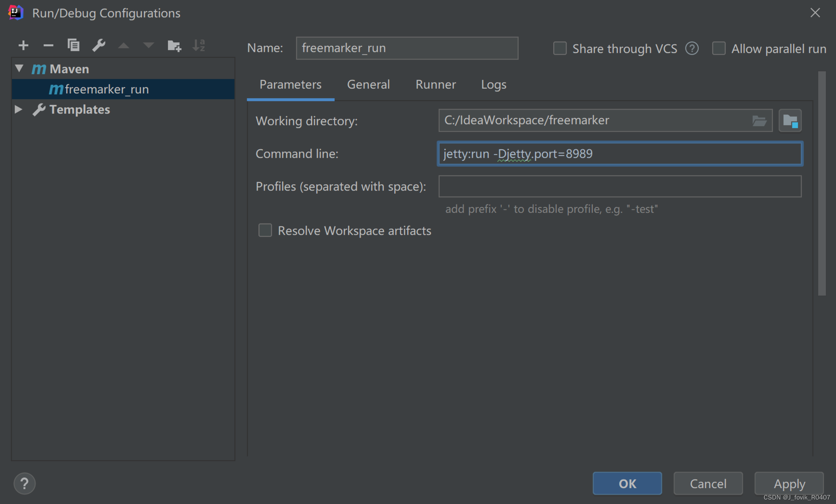836x504 pixels.
Task: Enable Share through VCS checkbox
Action: [560, 48]
